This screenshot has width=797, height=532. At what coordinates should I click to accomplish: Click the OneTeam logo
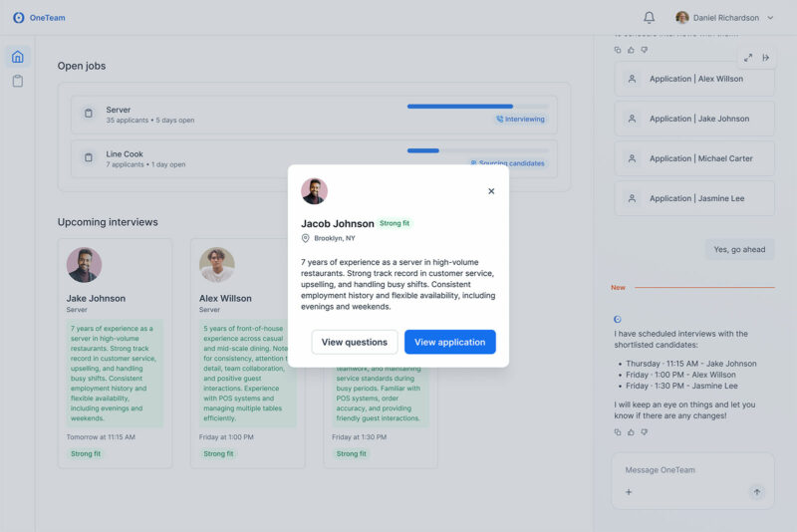[x=39, y=18]
